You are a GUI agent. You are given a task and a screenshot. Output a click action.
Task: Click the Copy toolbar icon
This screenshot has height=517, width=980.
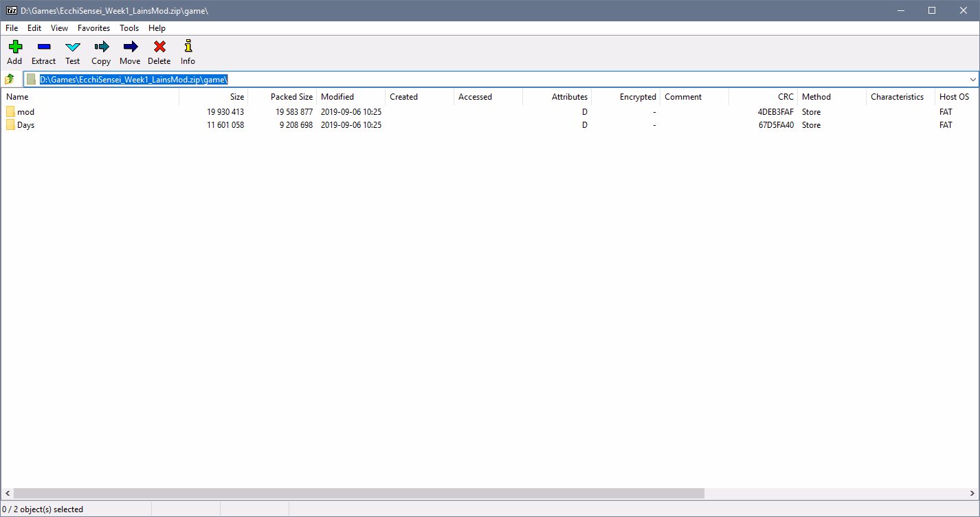coord(101,47)
